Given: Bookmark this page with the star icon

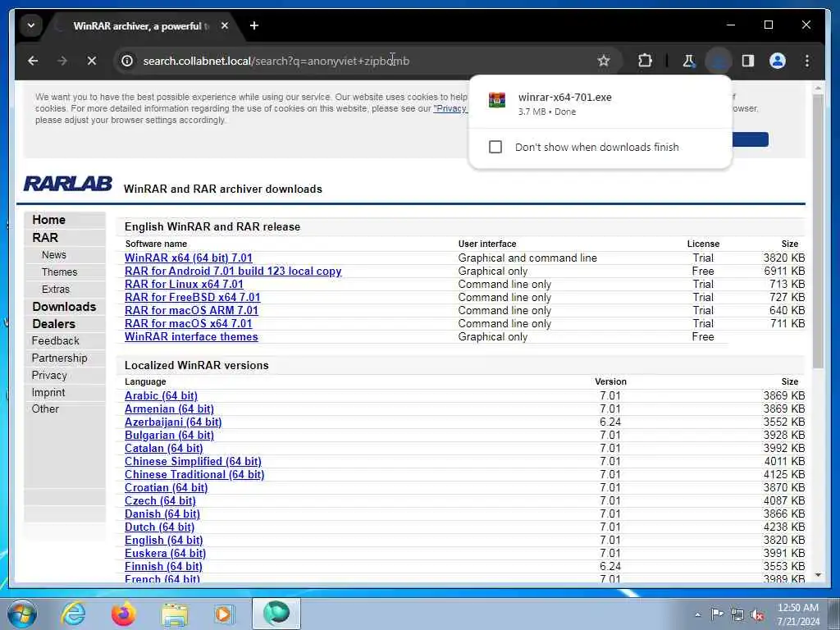Looking at the screenshot, I should point(604,61).
